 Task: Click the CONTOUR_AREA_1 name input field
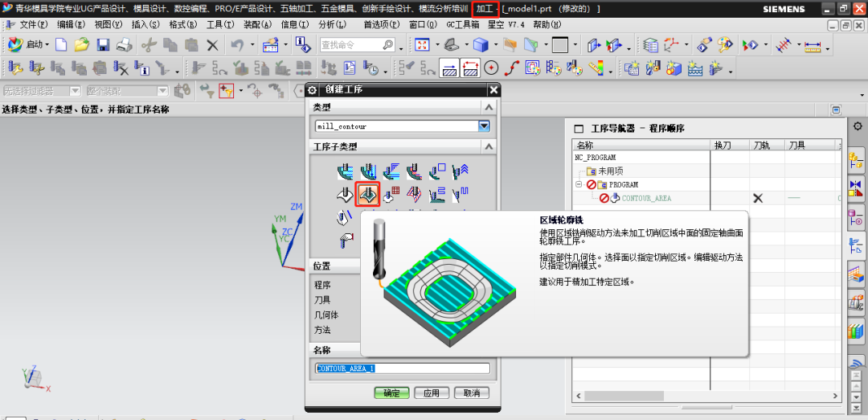[402, 369]
